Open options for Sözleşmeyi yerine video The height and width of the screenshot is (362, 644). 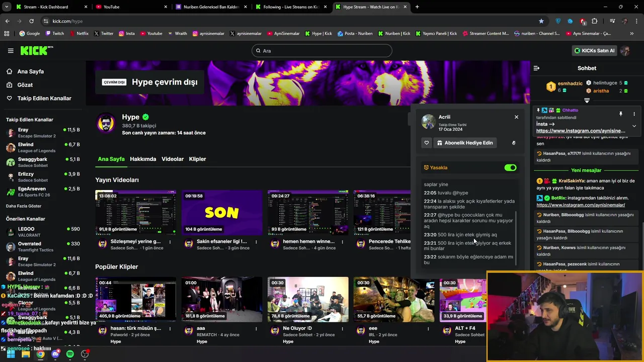[170, 242]
